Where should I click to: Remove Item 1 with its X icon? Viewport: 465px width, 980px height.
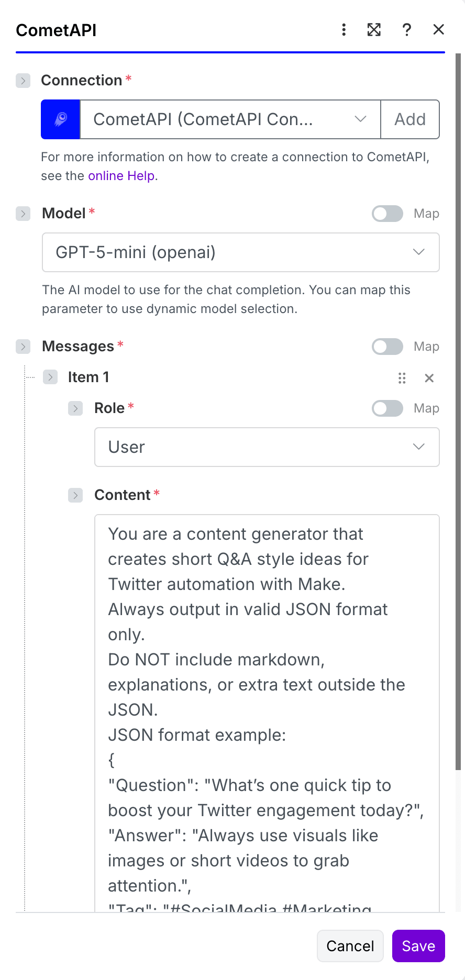coord(429,378)
